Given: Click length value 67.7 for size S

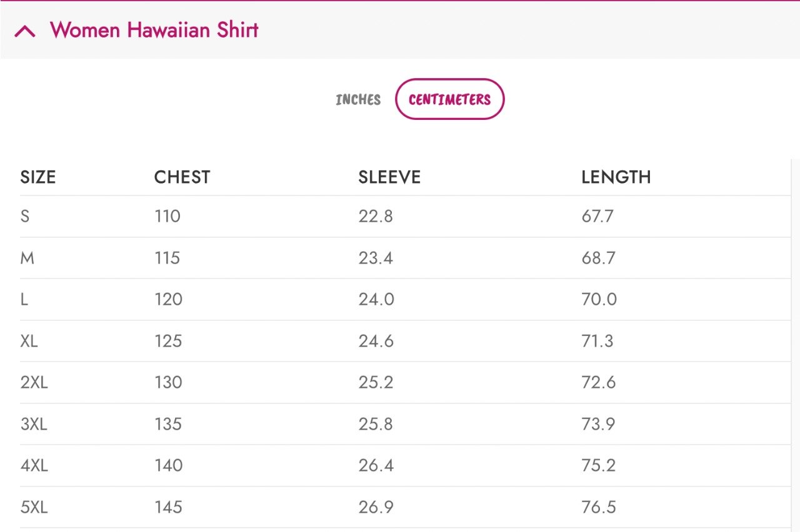Looking at the screenshot, I should [x=597, y=216].
